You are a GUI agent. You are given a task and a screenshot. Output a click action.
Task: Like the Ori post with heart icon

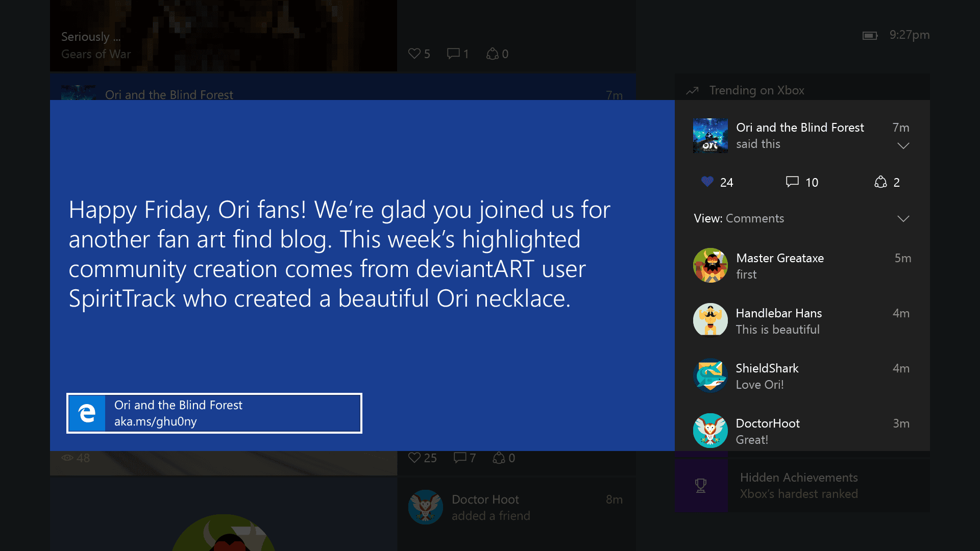tap(707, 182)
